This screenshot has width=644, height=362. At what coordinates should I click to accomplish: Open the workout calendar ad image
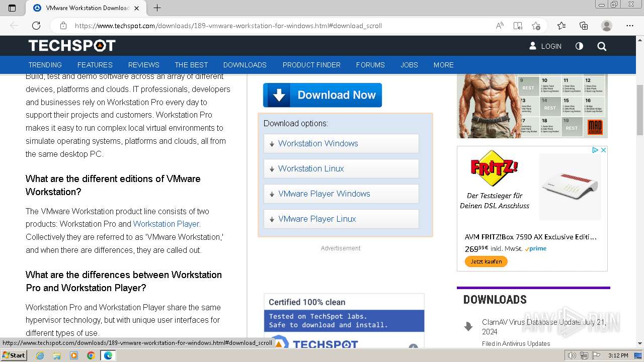[532, 106]
